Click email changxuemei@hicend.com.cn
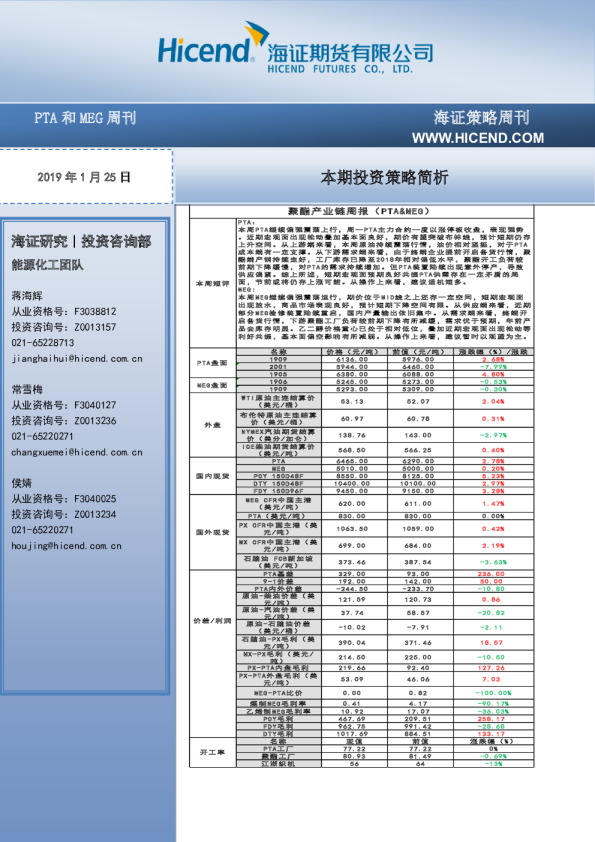This screenshot has height=842, width=595. tap(77, 452)
